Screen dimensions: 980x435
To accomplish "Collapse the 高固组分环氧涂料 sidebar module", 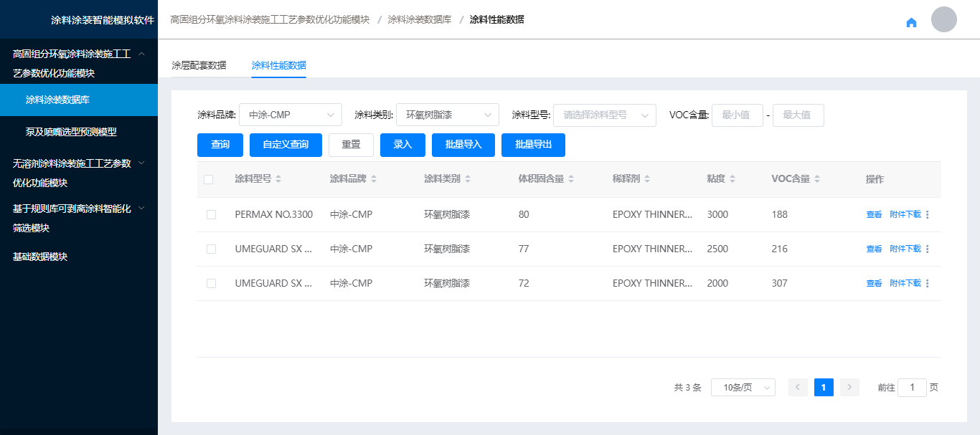I will point(141,54).
